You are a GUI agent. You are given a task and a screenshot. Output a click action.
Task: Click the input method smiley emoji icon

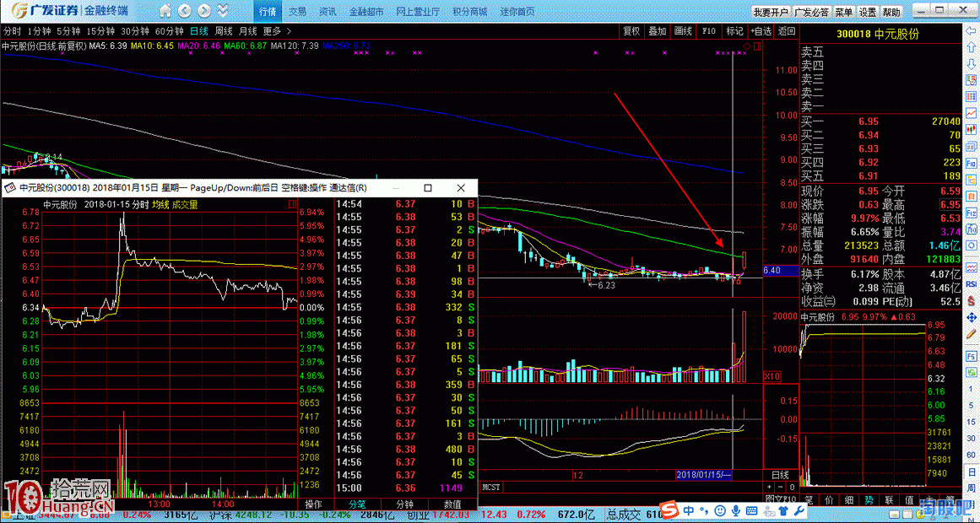point(721,510)
